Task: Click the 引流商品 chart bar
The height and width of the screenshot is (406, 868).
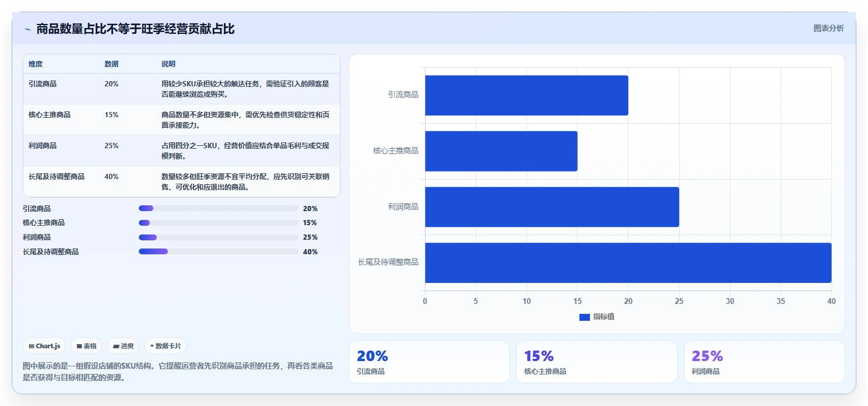Action: [x=526, y=95]
